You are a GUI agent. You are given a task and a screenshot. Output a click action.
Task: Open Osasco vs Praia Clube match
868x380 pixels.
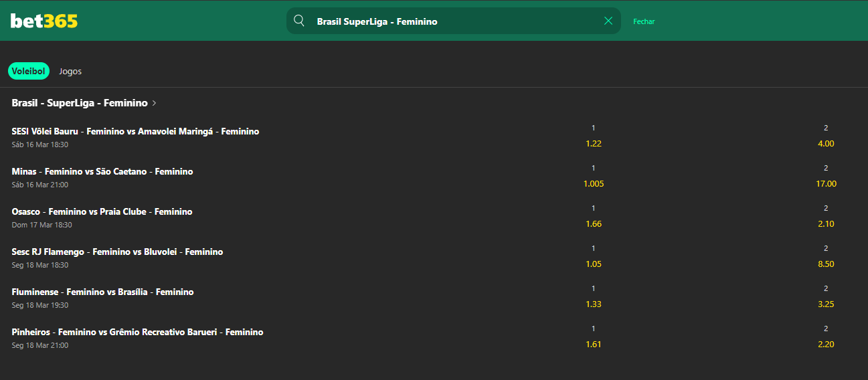102,212
